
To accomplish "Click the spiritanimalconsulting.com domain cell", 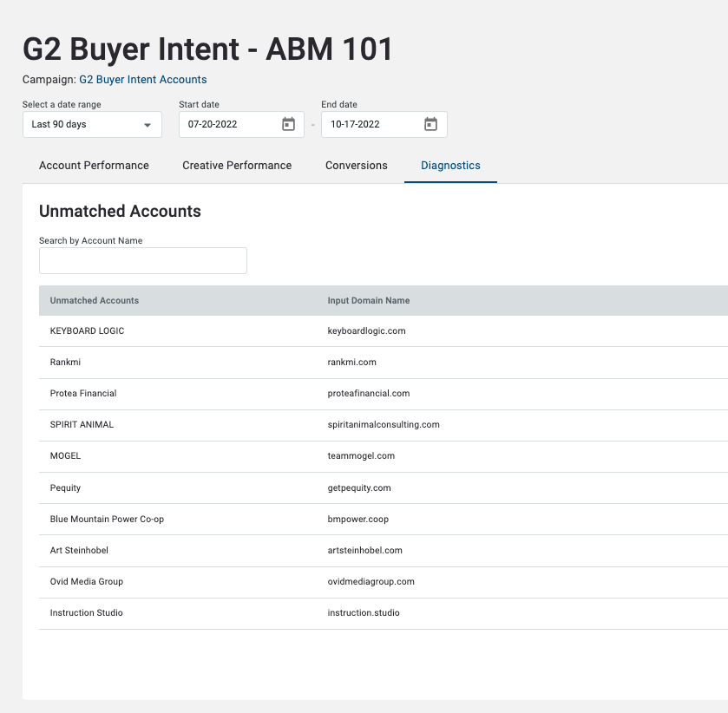I will (x=384, y=424).
